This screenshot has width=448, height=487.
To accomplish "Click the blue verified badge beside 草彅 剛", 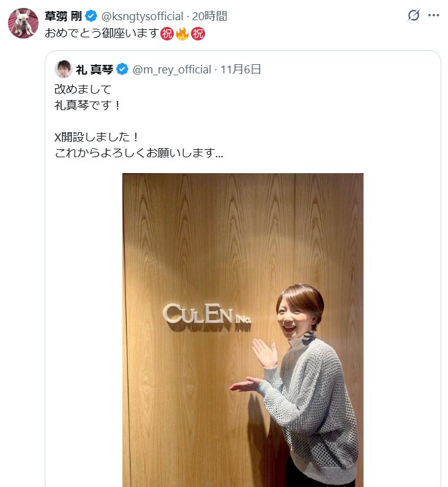I will [x=91, y=16].
